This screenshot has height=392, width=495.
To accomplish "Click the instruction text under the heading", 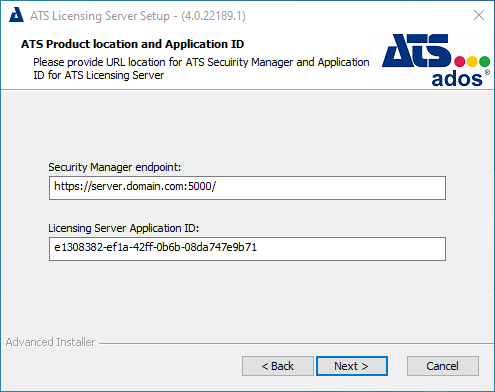I will (x=201, y=69).
